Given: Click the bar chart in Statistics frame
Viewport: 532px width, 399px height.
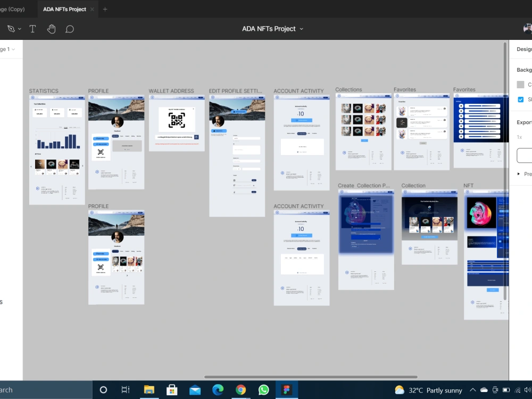Looking at the screenshot, I should (59, 141).
